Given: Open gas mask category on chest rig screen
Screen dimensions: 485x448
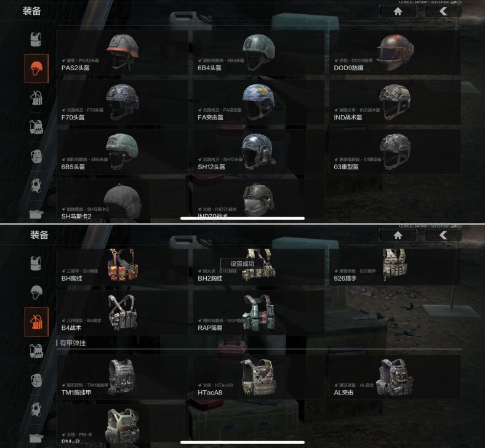Looking at the screenshot, I should click(x=36, y=409).
